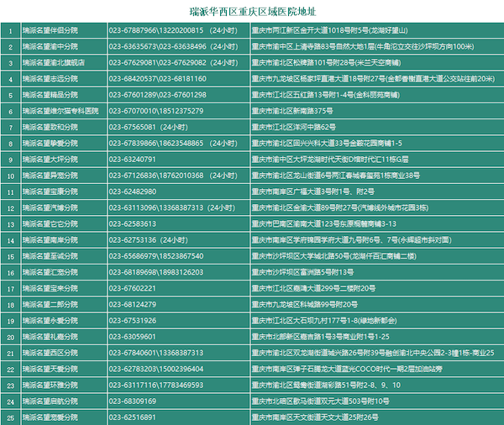Click phone number 023-67602221

click(133, 288)
